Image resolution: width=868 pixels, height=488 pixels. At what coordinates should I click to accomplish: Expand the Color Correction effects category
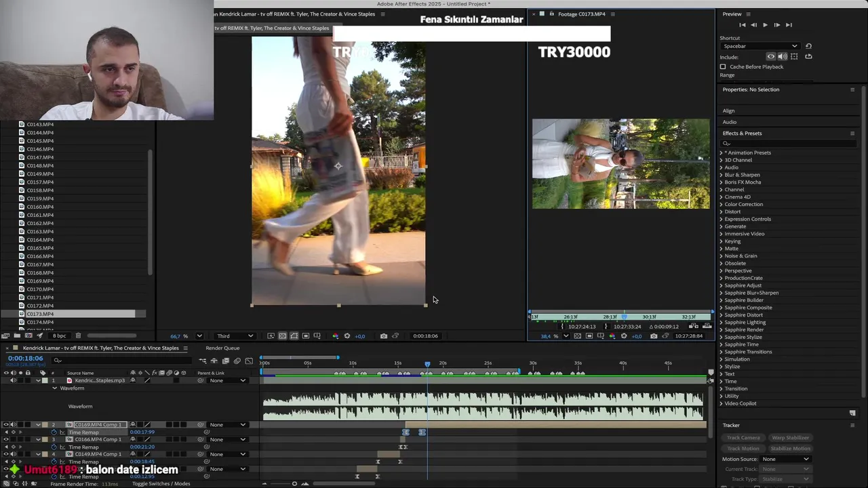pos(721,205)
